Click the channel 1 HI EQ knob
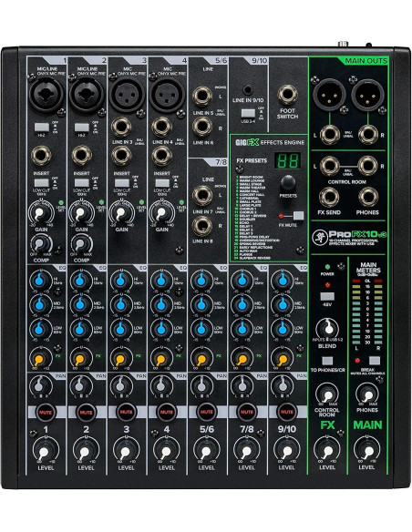 tap(39, 281)
